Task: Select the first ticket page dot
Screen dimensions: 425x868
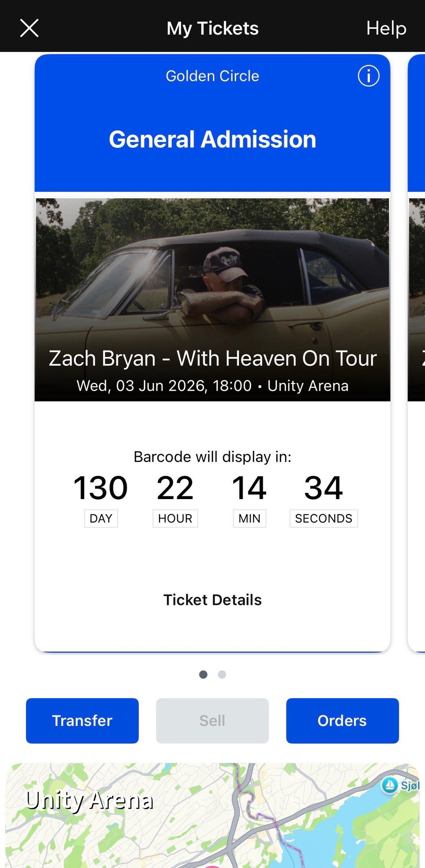Action: click(203, 674)
